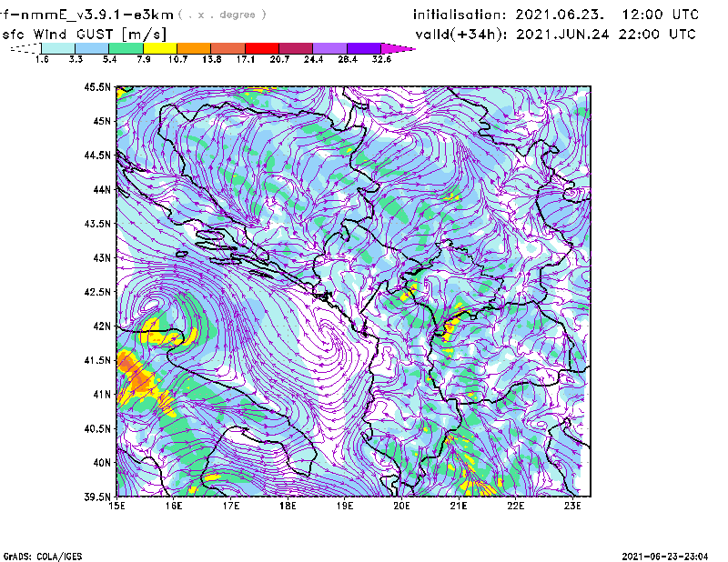Pick the salmon 13.8–17.1 legend swatch

pyautogui.click(x=228, y=48)
